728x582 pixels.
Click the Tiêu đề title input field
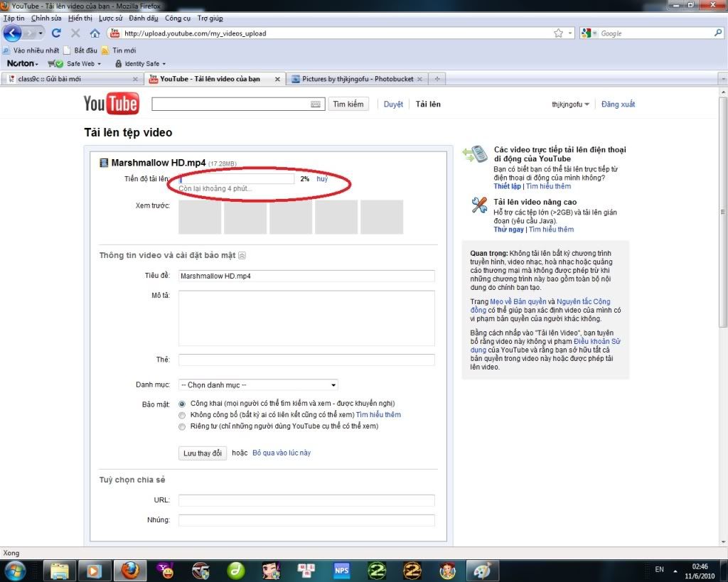point(306,276)
